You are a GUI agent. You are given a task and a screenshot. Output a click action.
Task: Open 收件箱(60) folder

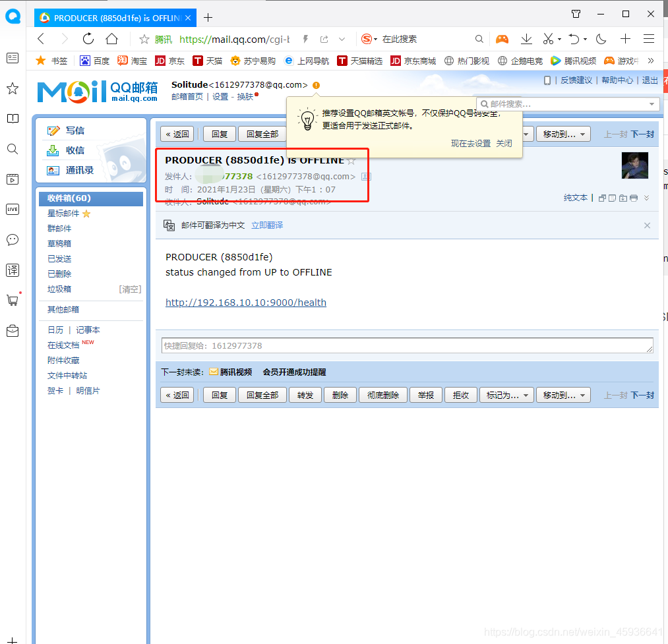(x=91, y=198)
